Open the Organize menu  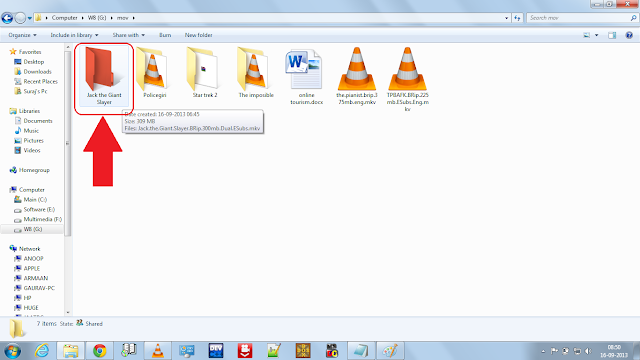[22, 35]
